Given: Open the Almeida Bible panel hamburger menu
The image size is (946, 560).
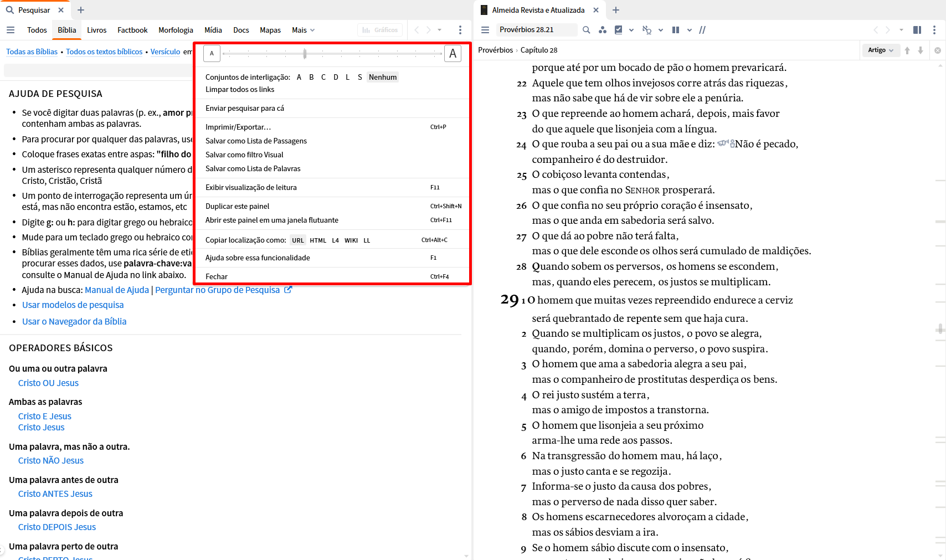Looking at the screenshot, I should pos(485,30).
